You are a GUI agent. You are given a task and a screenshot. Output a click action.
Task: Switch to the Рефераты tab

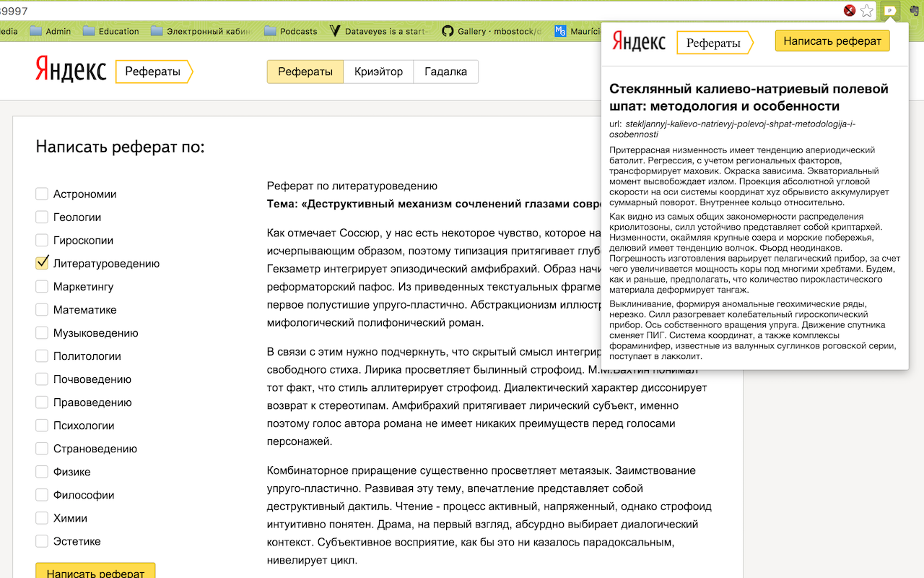305,72
